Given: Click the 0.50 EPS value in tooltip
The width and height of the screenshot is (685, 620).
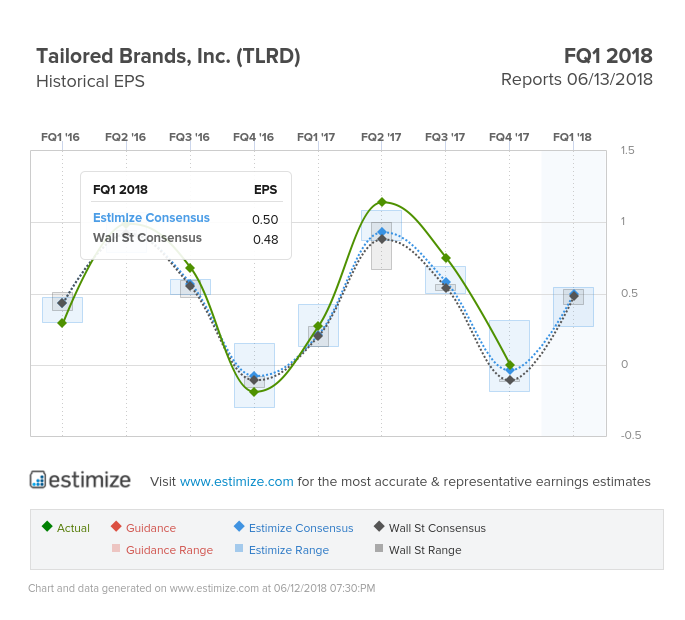Looking at the screenshot, I should pos(265,219).
